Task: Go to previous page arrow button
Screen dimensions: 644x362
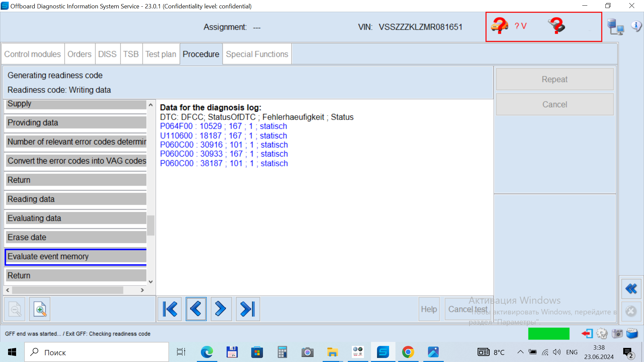Action: tap(196, 309)
